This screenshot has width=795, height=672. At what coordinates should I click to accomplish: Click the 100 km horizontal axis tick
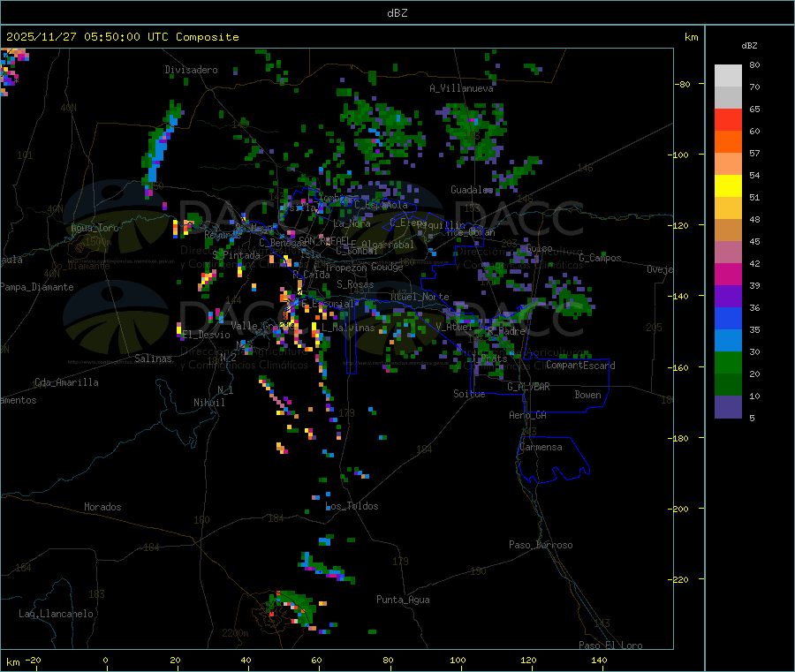coord(458,661)
